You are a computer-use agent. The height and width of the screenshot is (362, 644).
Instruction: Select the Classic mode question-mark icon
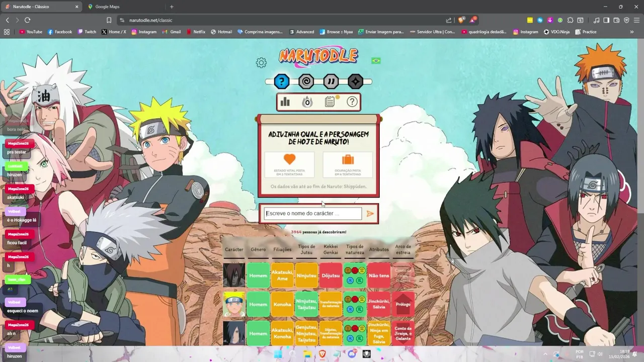282,81
